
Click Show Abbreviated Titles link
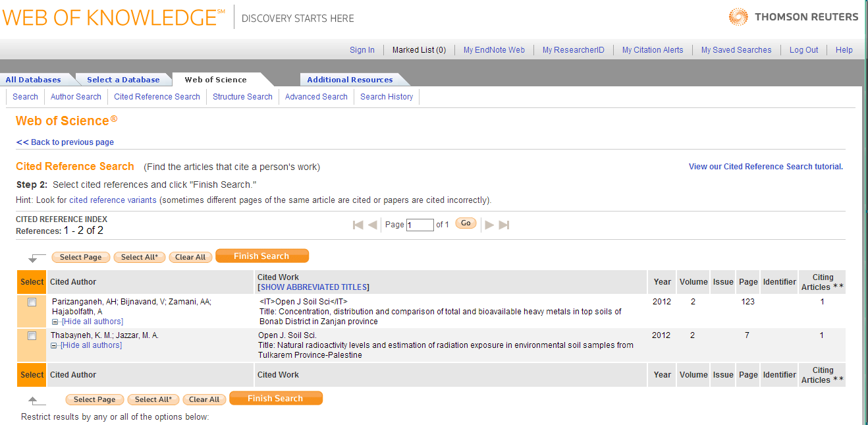pyautogui.click(x=313, y=287)
